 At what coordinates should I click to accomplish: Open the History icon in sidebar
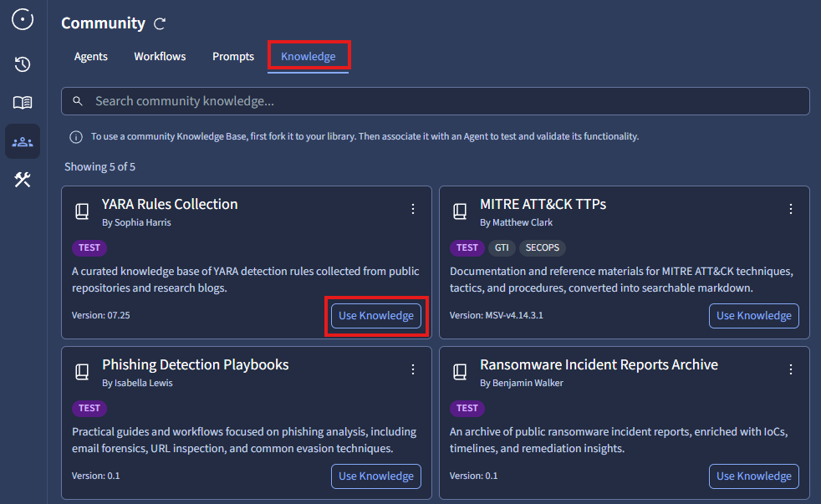click(23, 64)
